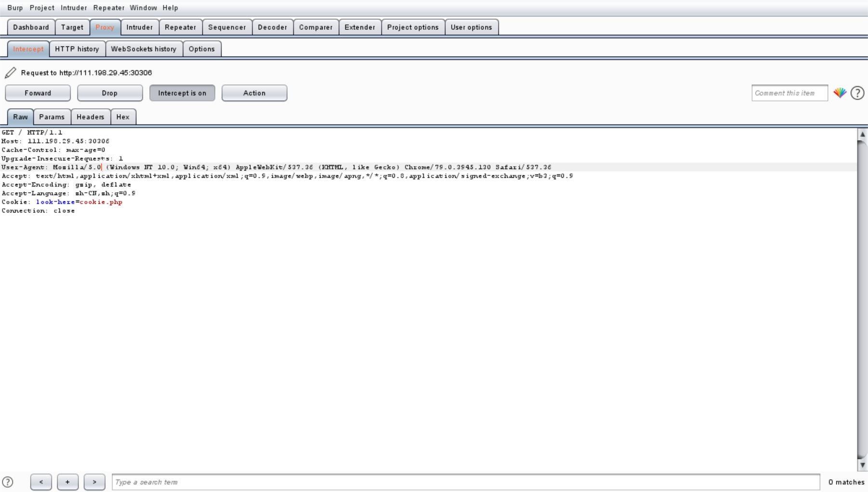Click the Accept: text/html header line

click(287, 176)
